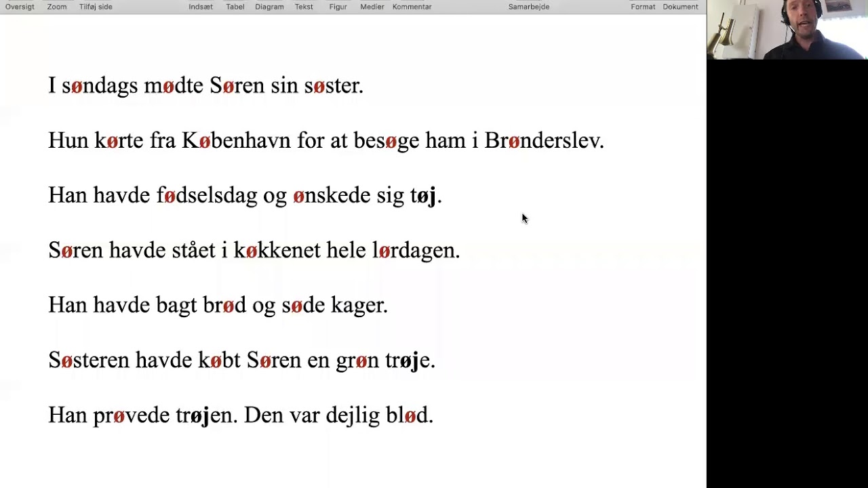The image size is (868, 488).
Task: Click the word "prøvede"
Action: pos(132,417)
